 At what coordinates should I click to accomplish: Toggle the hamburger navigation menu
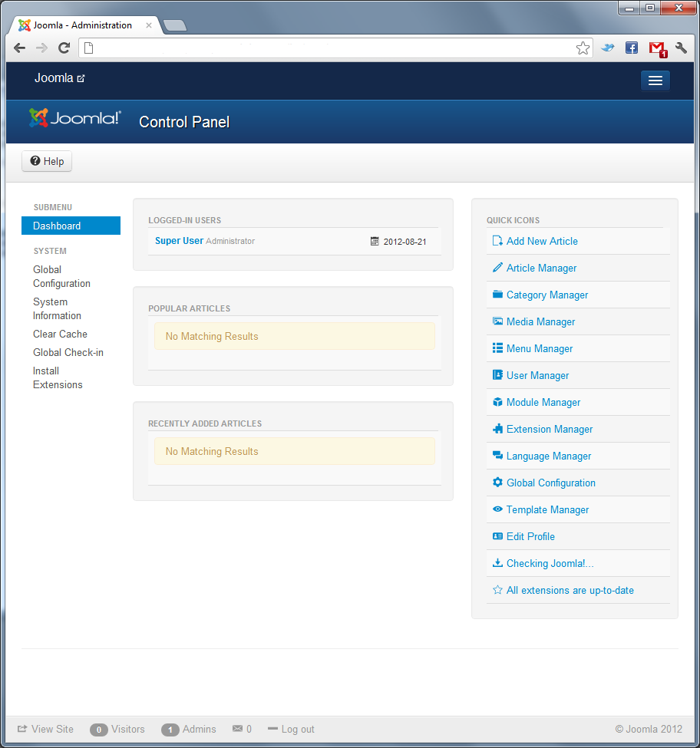[x=655, y=81]
